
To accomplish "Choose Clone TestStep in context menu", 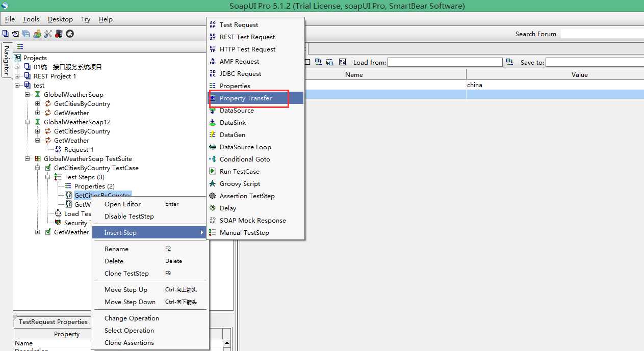I will [x=150, y=273].
